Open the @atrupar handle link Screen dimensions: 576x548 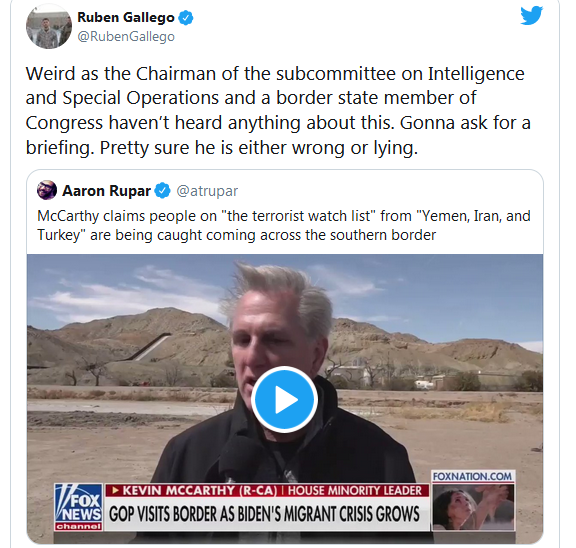(207, 191)
